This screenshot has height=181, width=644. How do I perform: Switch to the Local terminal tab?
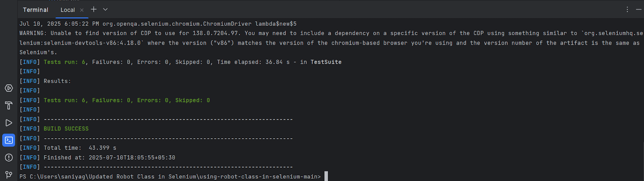pyautogui.click(x=68, y=10)
